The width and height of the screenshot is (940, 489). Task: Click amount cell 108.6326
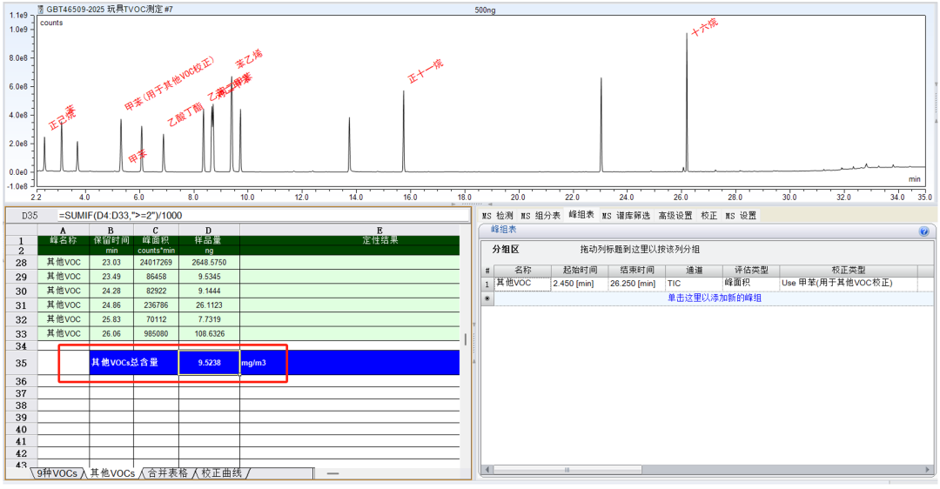click(x=209, y=334)
